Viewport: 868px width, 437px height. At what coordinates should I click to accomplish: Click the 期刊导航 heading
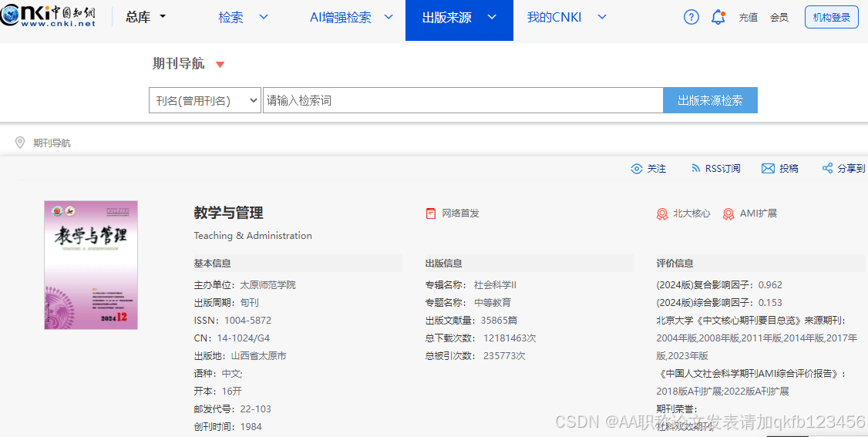click(x=178, y=64)
